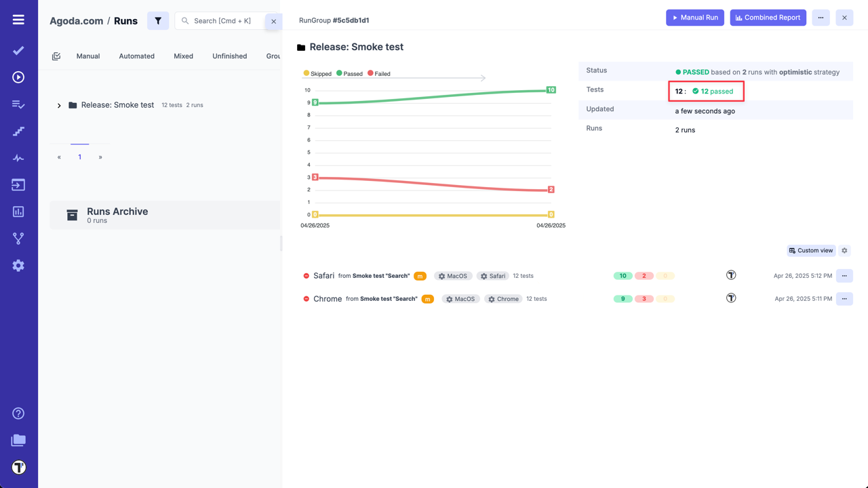
Task: Open Runs via the play-circle sidebar icon
Action: (x=18, y=77)
